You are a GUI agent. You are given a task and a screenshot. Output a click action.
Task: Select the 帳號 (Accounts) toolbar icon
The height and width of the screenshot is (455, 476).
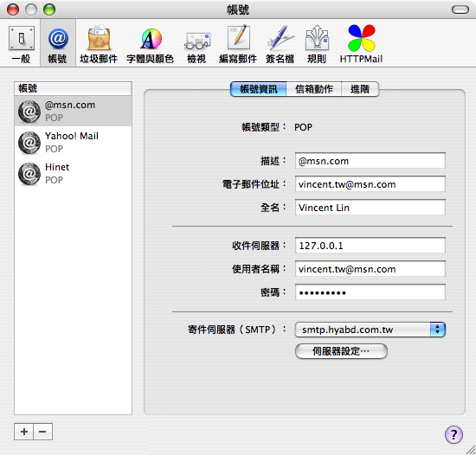coord(57,44)
